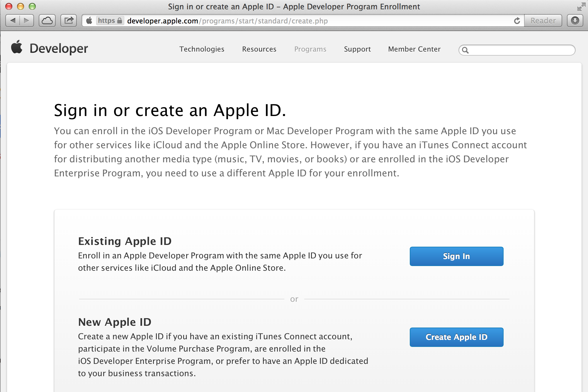
Task: Select the Programs nav item
Action: [310, 49]
